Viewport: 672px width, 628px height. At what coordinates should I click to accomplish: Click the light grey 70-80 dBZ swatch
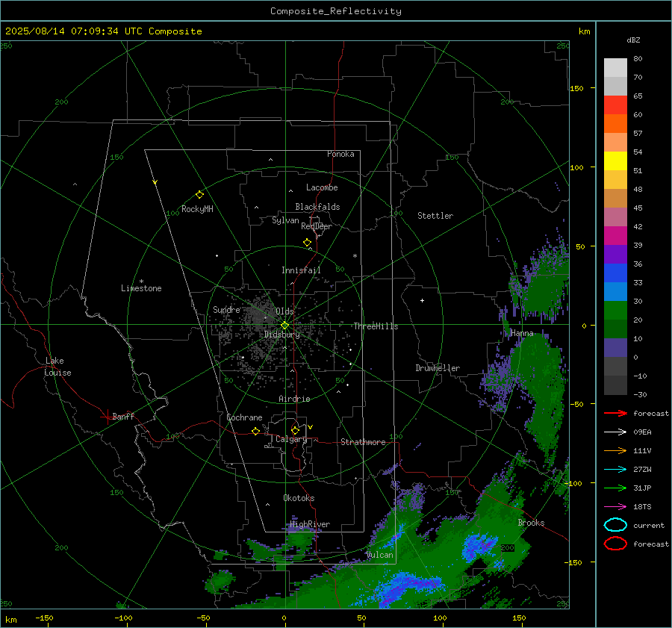click(615, 68)
